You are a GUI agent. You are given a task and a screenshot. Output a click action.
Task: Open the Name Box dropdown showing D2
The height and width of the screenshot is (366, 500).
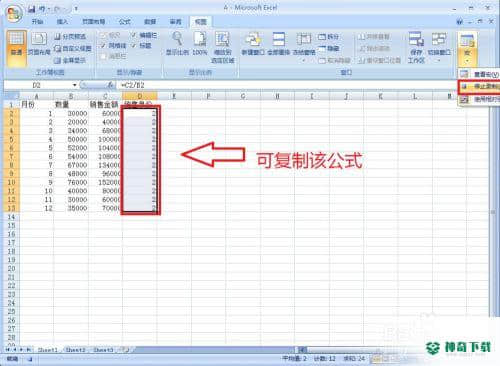point(75,85)
